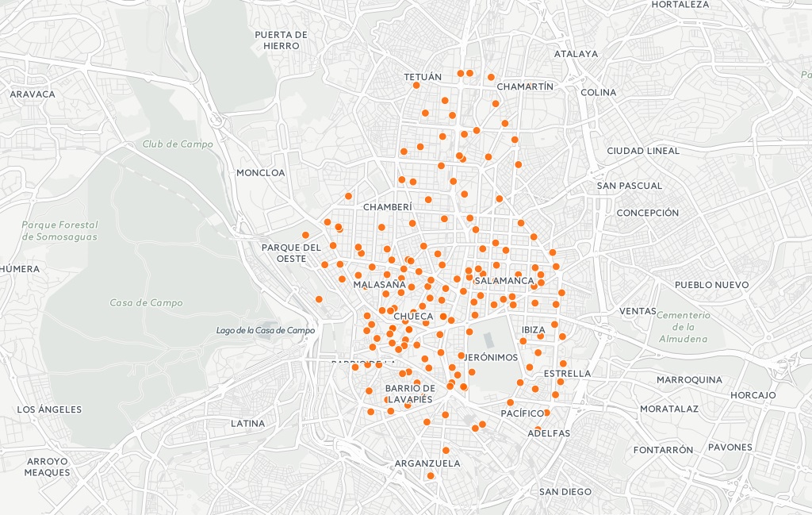This screenshot has width=812, height=515.
Task: Select the orange marker right of Pacífico label
Action: (x=546, y=413)
